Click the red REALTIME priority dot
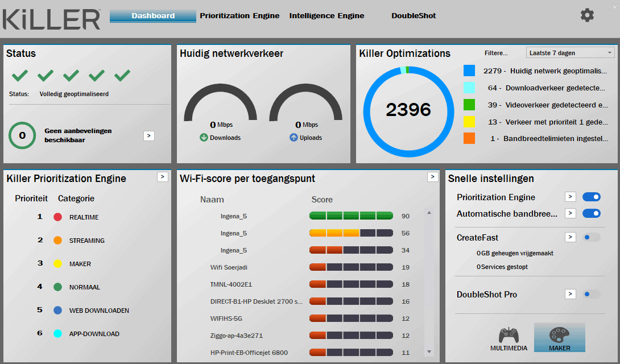Image resolution: width=620 pixels, height=364 pixels. click(57, 217)
